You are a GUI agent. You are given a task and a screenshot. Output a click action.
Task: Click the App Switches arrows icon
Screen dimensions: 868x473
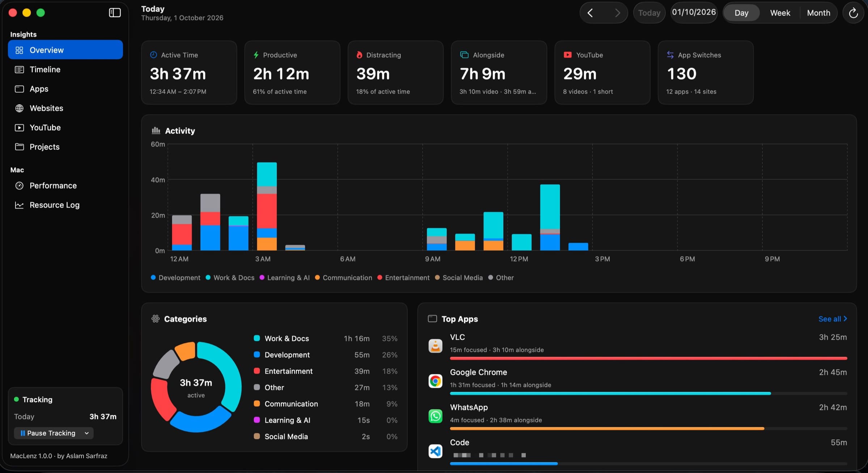click(670, 55)
